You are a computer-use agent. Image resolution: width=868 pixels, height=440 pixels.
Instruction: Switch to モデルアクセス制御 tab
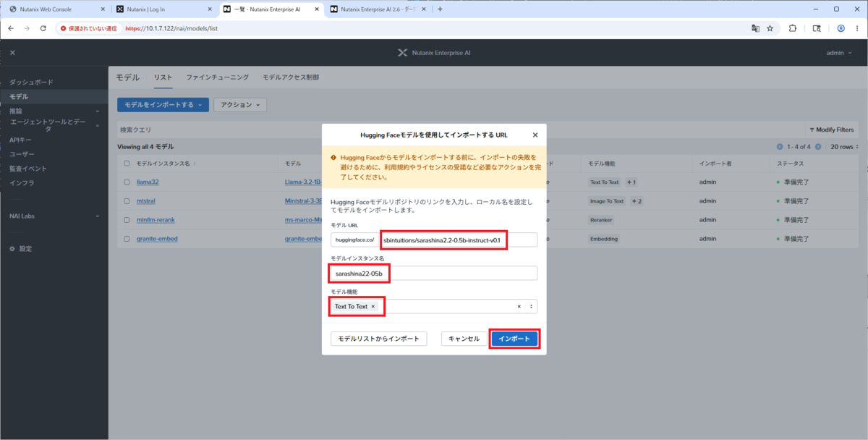[290, 77]
